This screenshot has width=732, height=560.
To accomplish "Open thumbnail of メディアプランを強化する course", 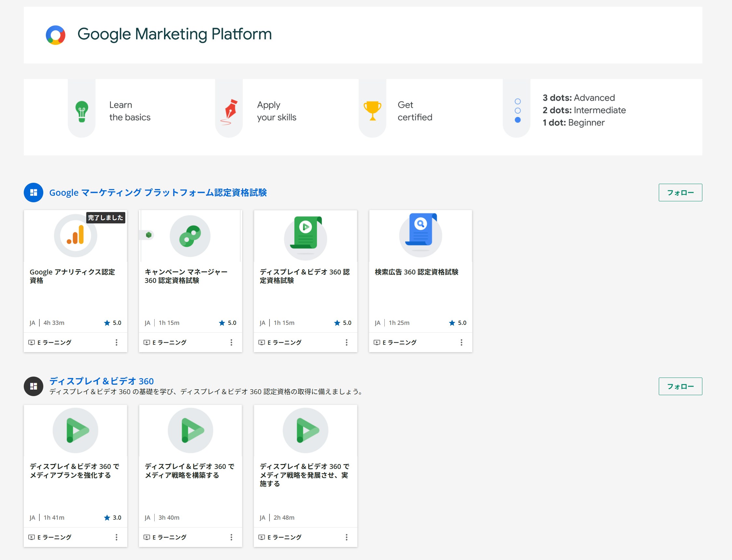I will pos(76,430).
